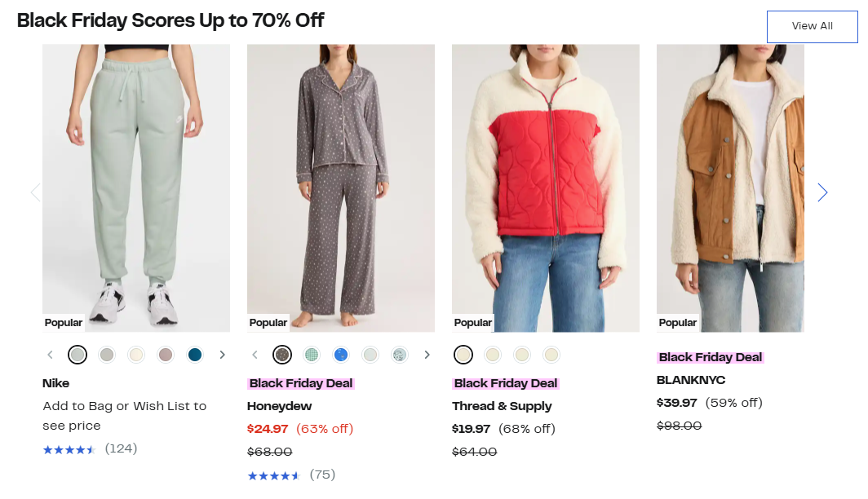The height and width of the screenshot is (499, 868).
Task: Choose the cream Nike jogger color
Action: click(136, 355)
